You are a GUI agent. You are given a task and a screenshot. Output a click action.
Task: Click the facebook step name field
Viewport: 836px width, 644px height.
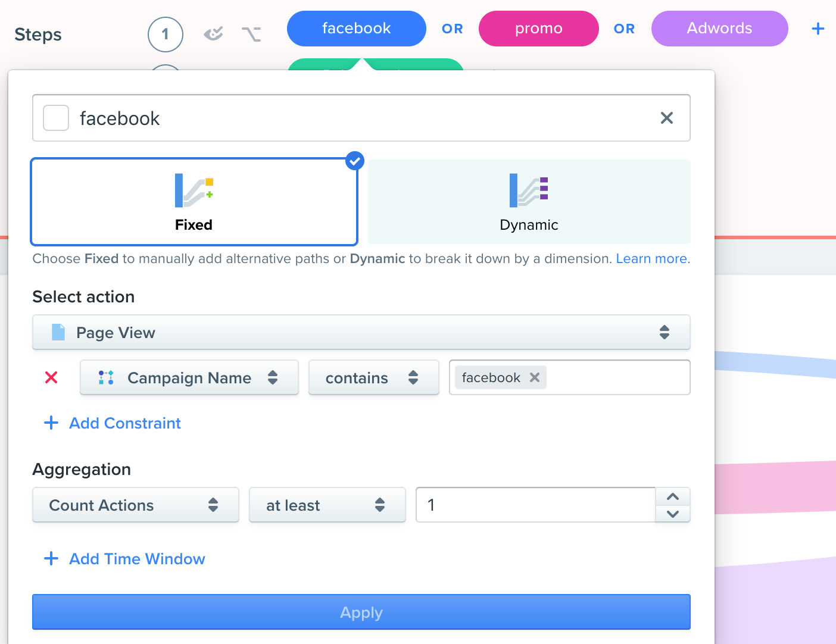361,118
